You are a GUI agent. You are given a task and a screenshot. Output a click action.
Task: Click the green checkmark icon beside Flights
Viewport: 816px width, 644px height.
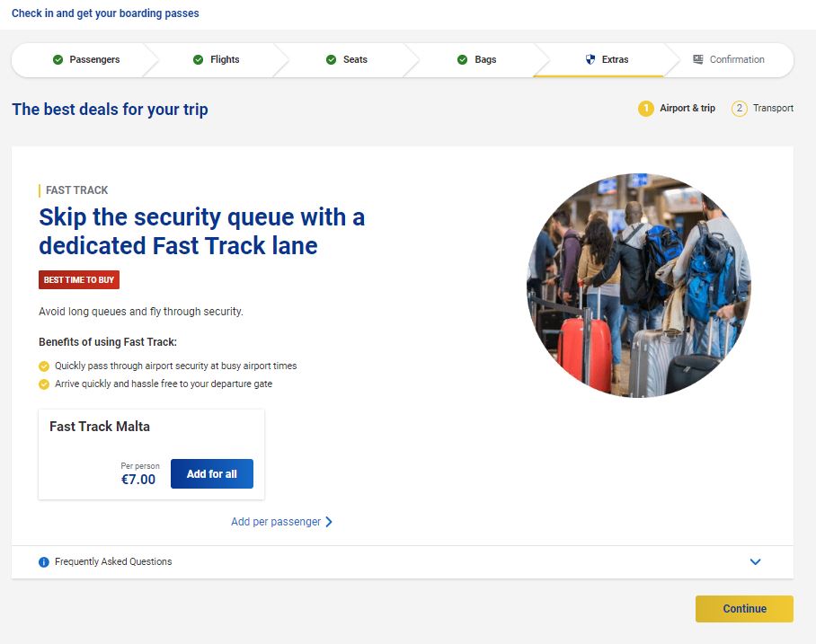tap(198, 60)
